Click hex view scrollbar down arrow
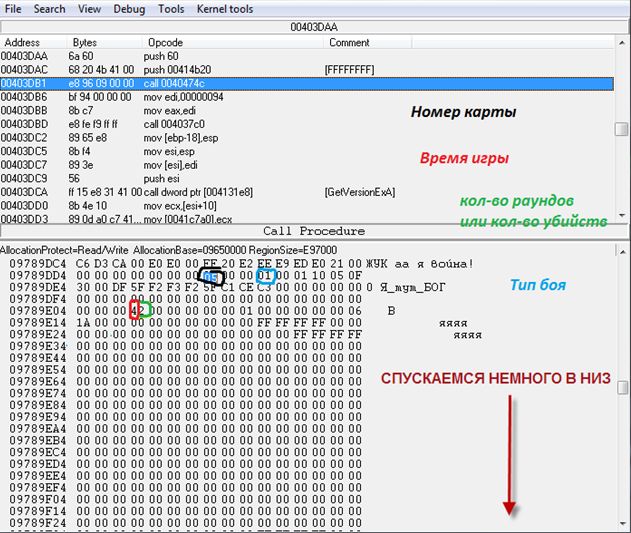The image size is (631, 533). point(622,524)
